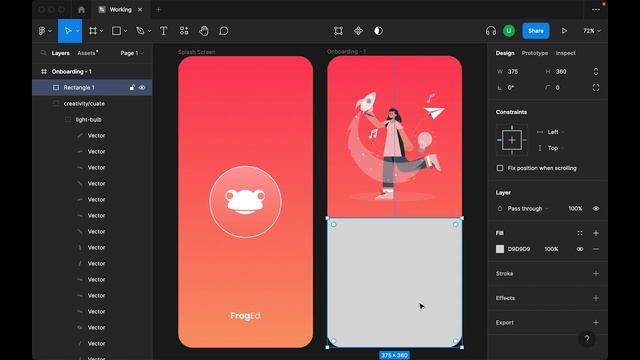This screenshot has width=640, height=360.
Task: Click the Use as mask icon
Action: click(x=378, y=31)
